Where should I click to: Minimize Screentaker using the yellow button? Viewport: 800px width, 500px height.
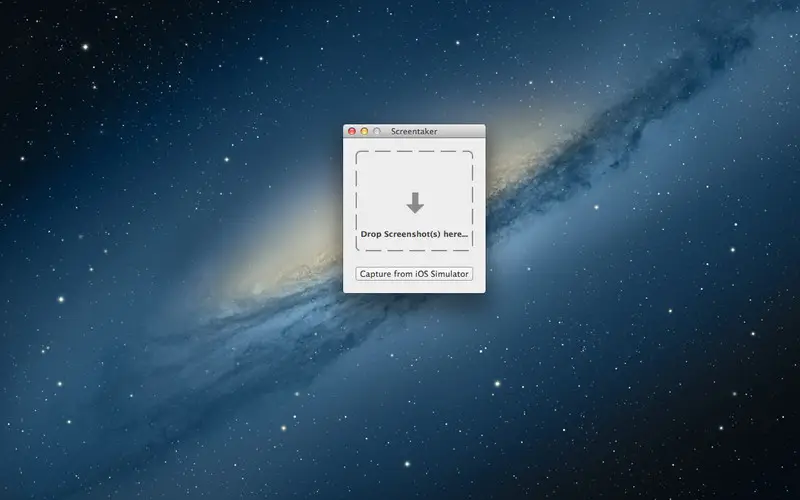click(x=364, y=131)
